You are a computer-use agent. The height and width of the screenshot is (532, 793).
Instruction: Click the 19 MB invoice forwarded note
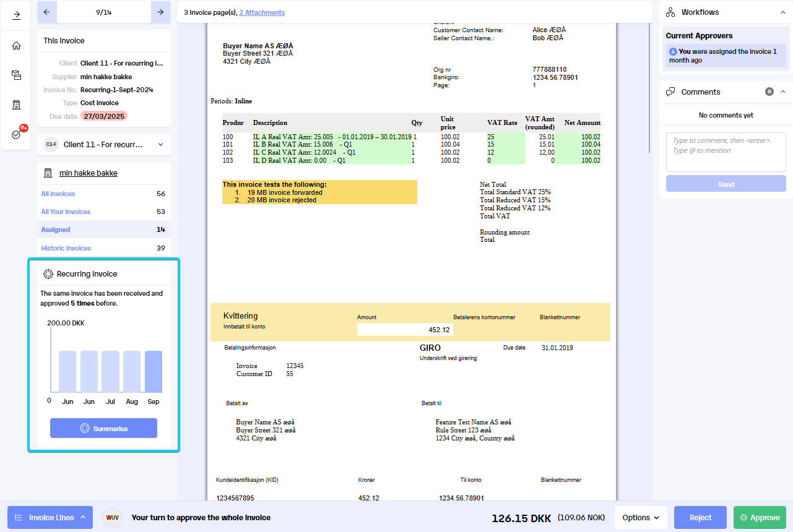click(x=285, y=192)
